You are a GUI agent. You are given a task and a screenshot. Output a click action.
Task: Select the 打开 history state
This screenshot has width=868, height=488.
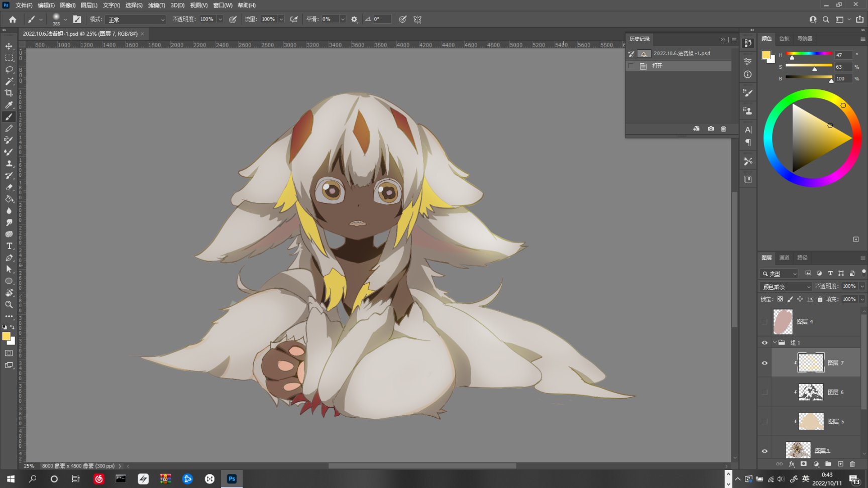click(679, 66)
